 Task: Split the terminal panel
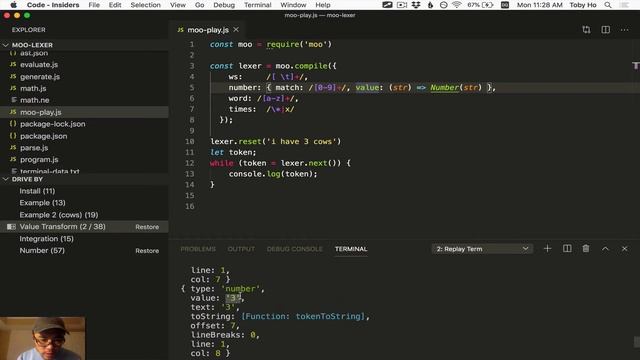coord(567,249)
